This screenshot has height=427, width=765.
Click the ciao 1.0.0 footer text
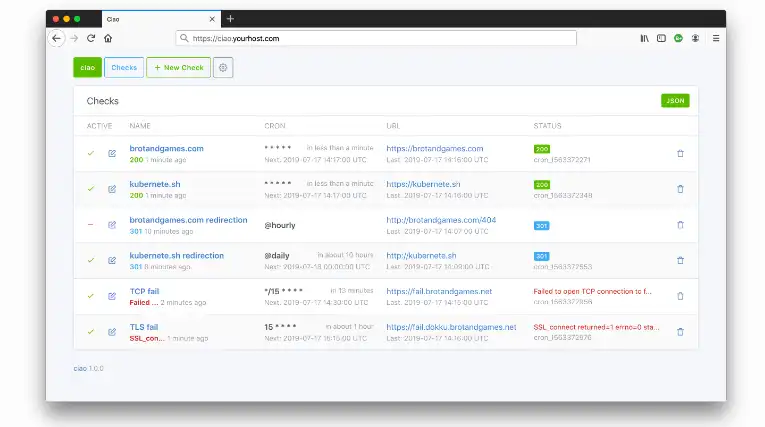88,368
